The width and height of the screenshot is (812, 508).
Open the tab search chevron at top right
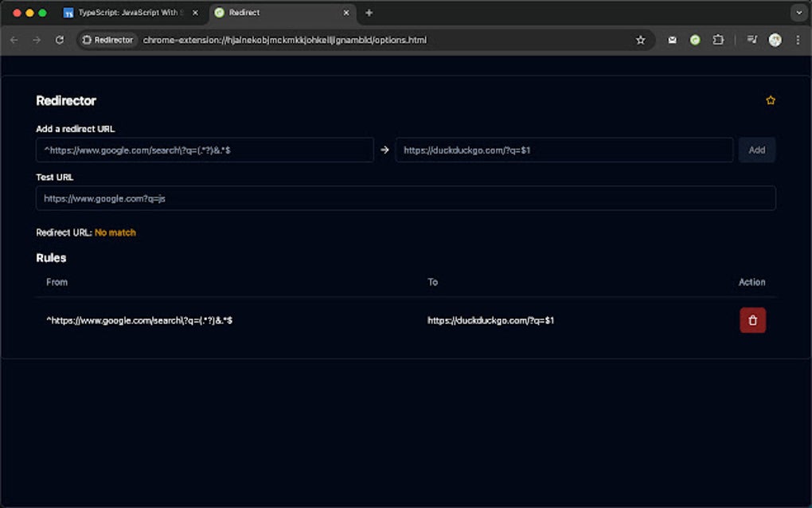pyautogui.click(x=798, y=13)
